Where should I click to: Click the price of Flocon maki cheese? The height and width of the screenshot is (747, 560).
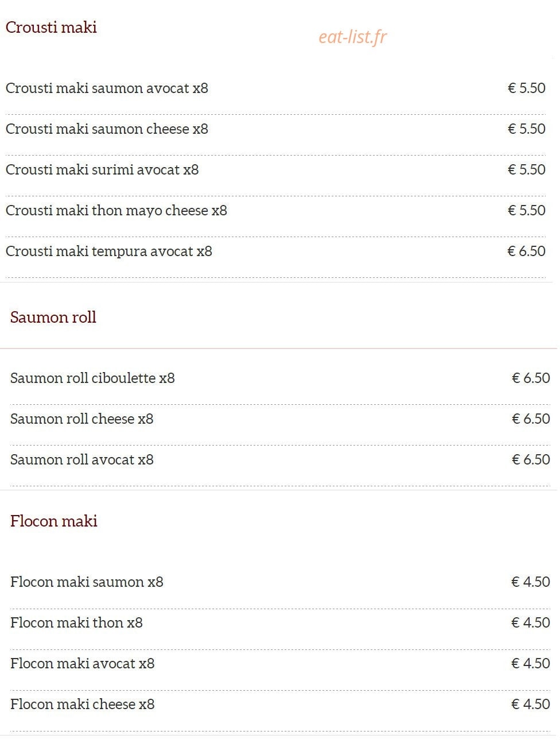pyautogui.click(x=531, y=704)
